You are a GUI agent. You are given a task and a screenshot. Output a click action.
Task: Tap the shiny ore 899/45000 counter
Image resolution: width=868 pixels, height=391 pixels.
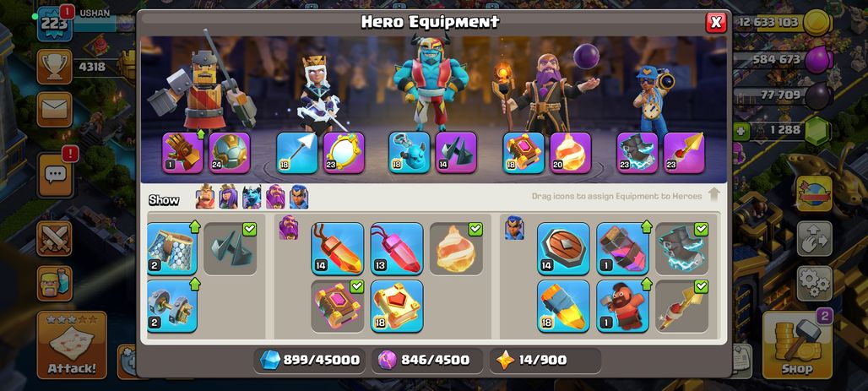pyautogui.click(x=310, y=360)
